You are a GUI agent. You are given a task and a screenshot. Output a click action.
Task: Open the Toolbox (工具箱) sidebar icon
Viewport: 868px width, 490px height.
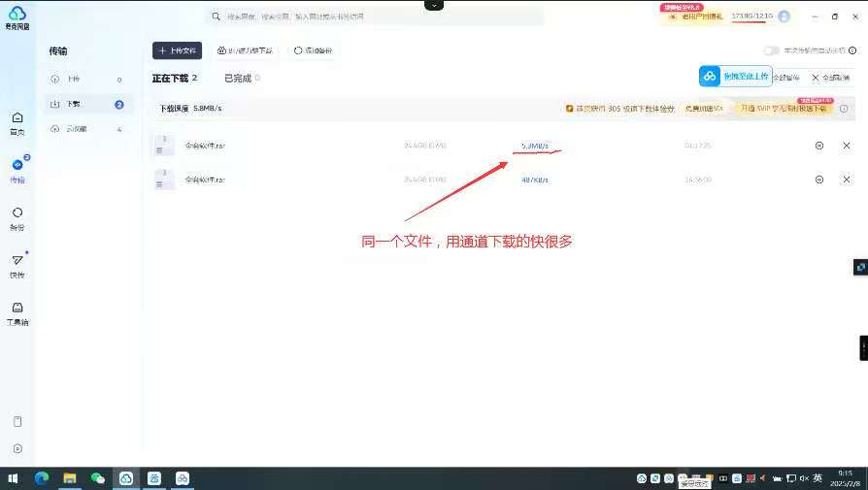(x=17, y=313)
